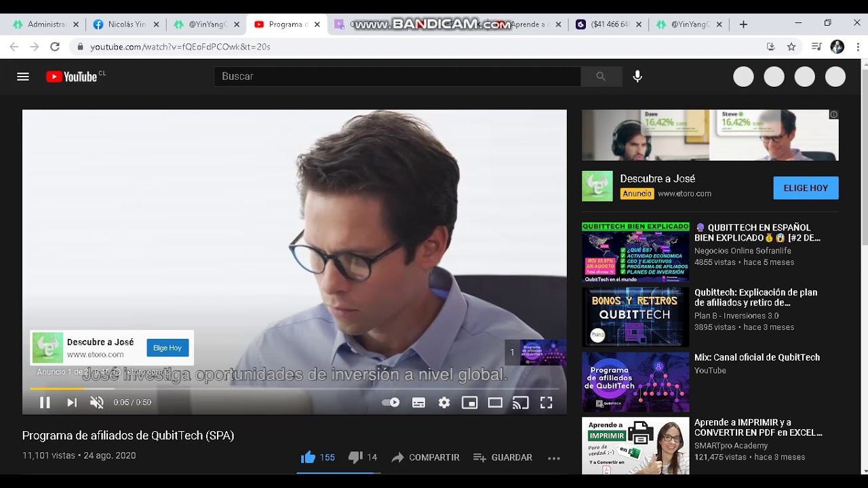Switch to theater mode view
The width and height of the screenshot is (868, 488).
click(495, 403)
